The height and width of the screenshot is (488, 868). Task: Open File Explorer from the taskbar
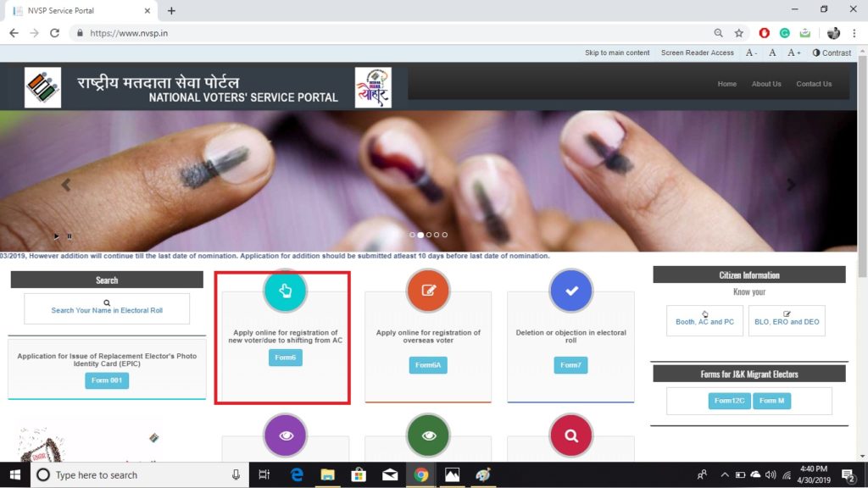click(x=328, y=474)
